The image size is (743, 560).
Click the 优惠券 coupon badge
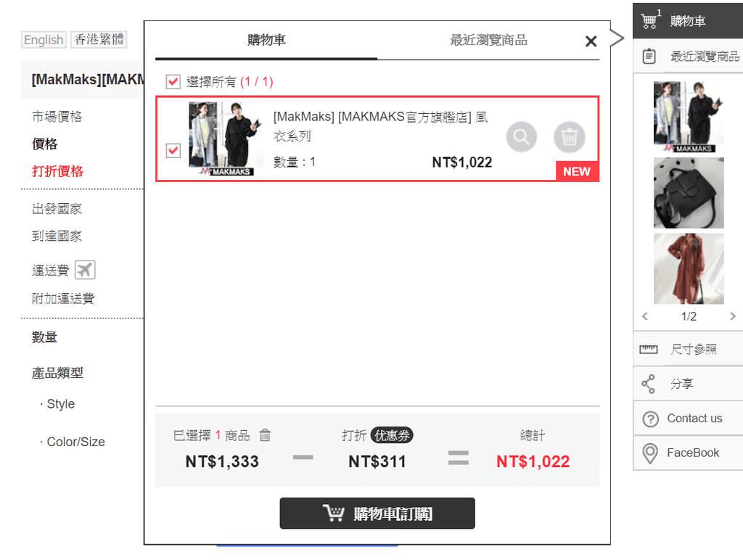(x=391, y=435)
